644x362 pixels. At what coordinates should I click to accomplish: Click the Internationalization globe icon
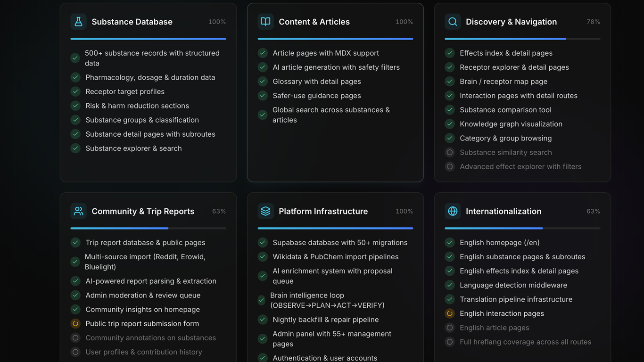(x=453, y=211)
